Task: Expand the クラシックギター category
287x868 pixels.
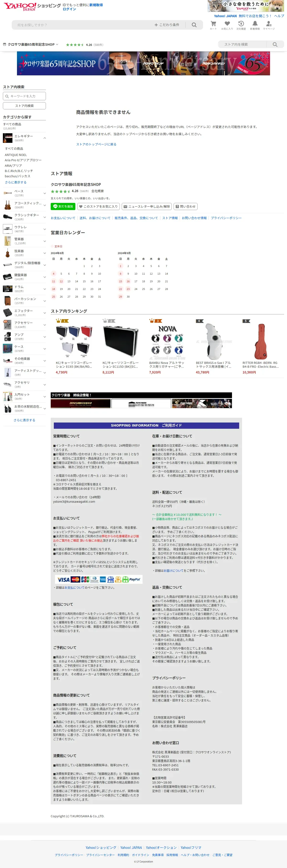Action: pyautogui.click(x=44, y=217)
